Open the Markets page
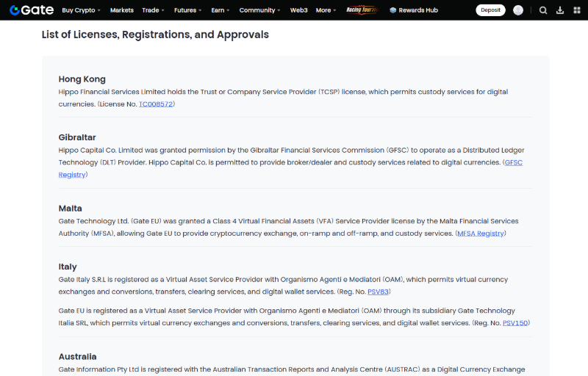The height and width of the screenshot is (376, 588). pyautogui.click(x=122, y=10)
